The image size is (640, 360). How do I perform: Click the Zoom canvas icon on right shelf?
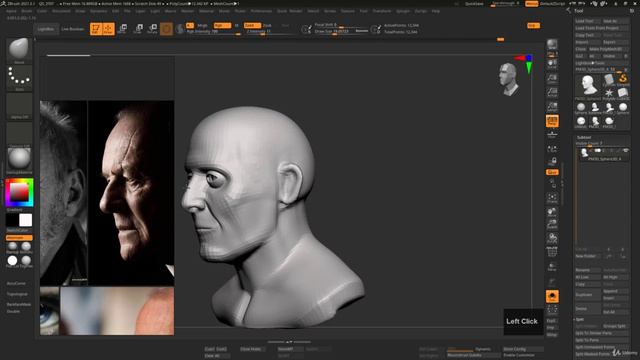[x=552, y=78]
